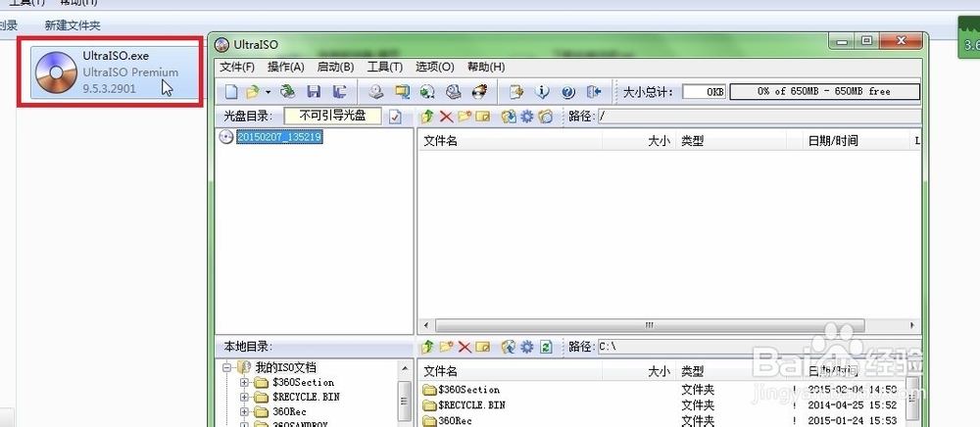Click the left arrow of disc list scrollbar
The image size is (980, 427).
[x=425, y=326]
